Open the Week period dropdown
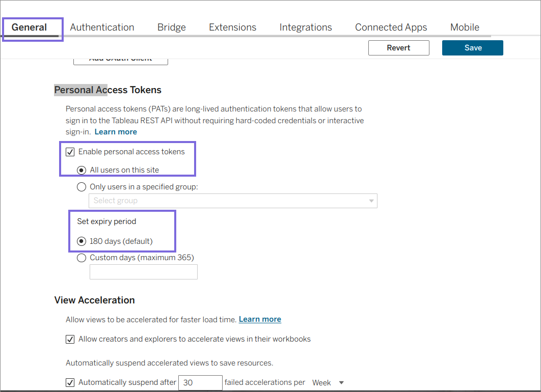Viewport: 541px width, 392px height. point(328,383)
